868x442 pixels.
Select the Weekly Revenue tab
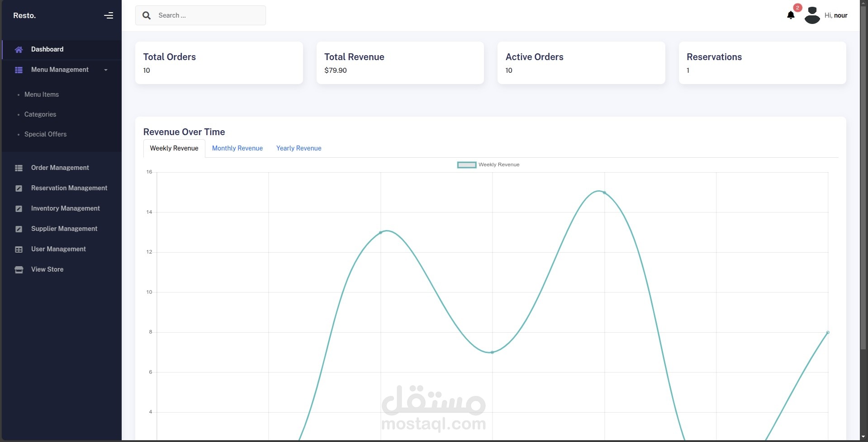174,148
